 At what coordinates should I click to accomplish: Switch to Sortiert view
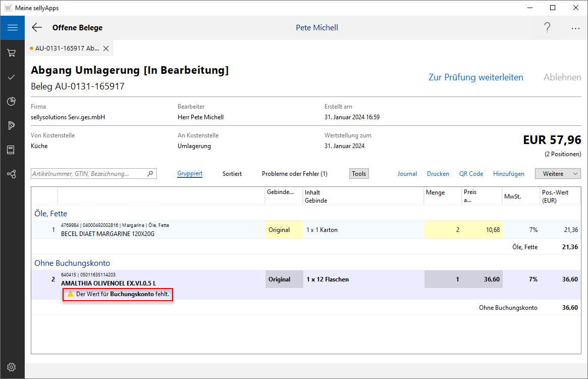[232, 174]
